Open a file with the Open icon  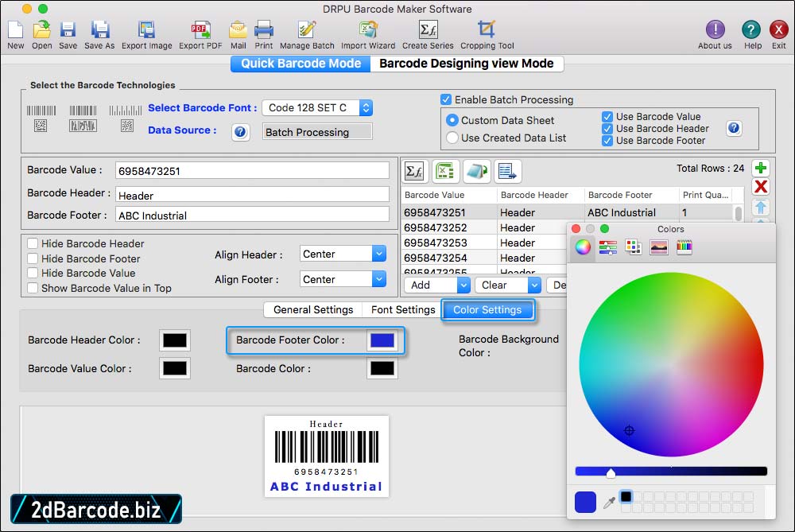pyautogui.click(x=41, y=30)
